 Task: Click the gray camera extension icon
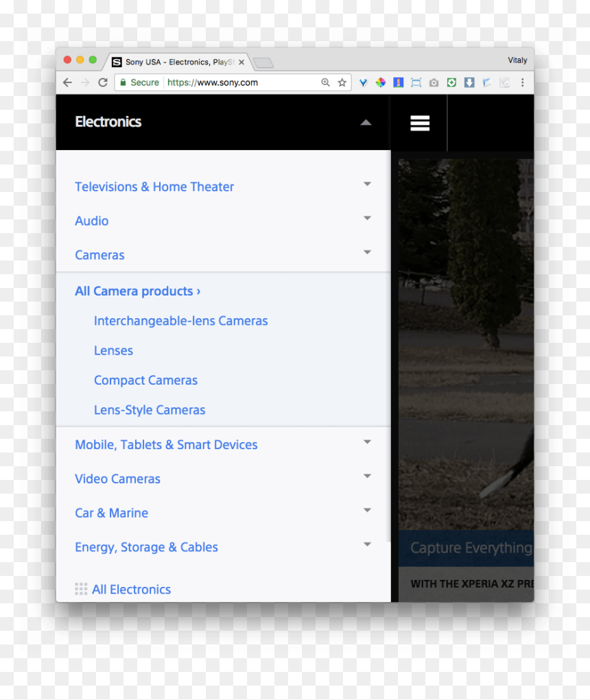434,82
